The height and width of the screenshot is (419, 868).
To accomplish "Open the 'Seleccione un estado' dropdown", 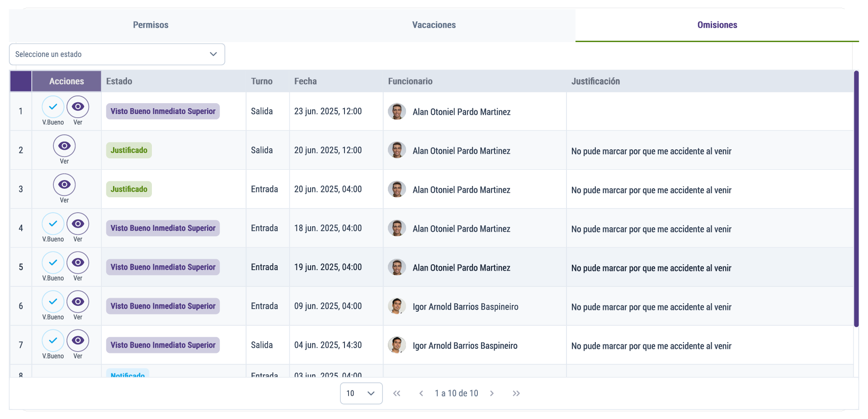I will click(x=117, y=54).
